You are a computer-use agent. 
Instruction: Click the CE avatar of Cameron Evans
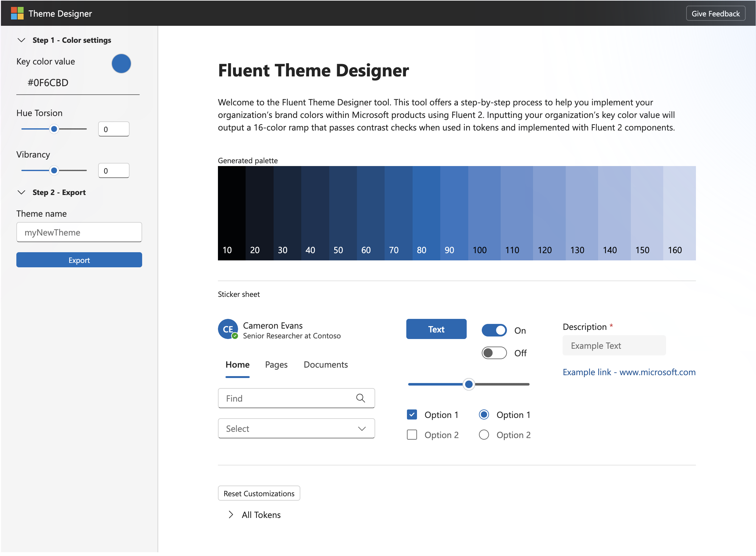[228, 329]
